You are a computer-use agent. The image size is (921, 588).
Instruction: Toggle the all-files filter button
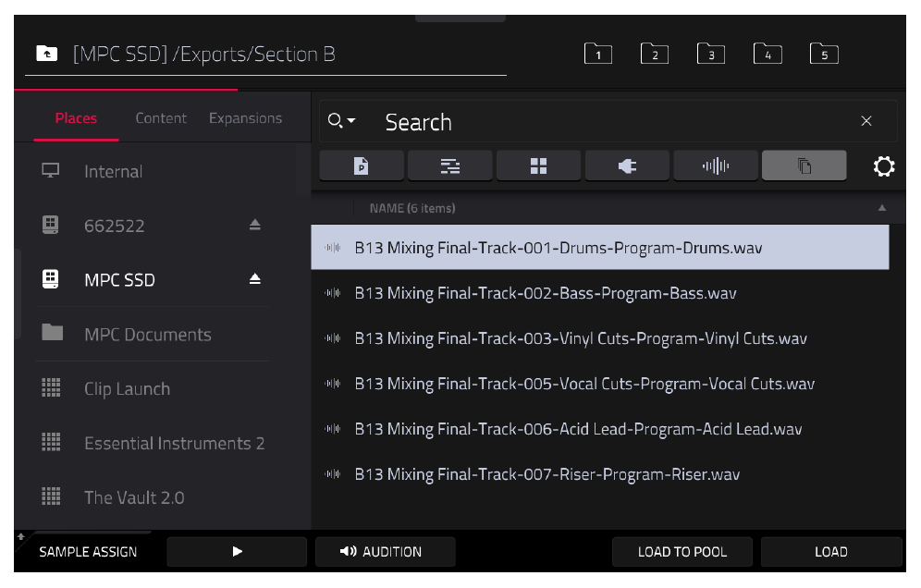click(804, 165)
